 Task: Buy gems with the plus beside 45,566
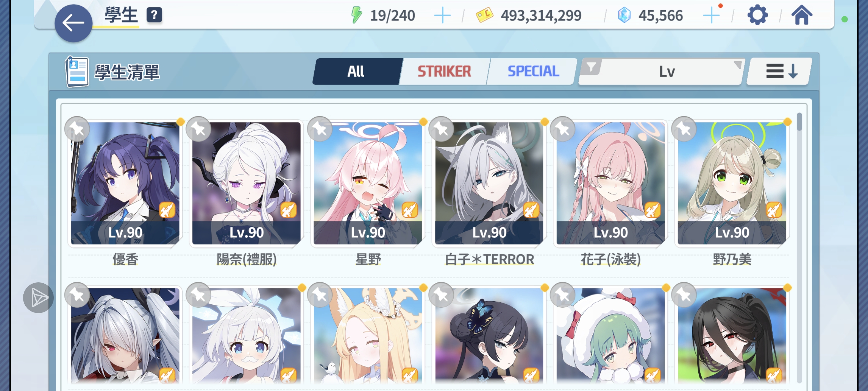(711, 15)
